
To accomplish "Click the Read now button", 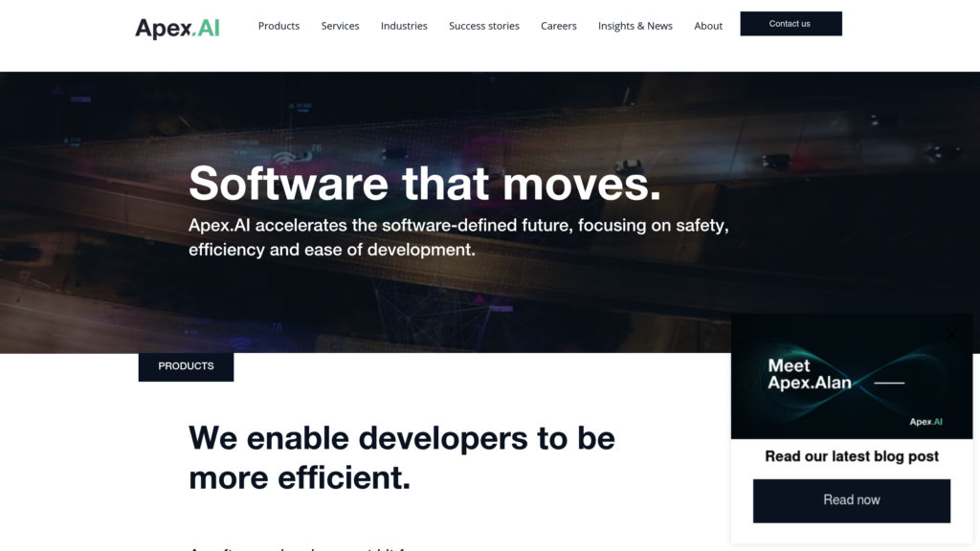I will pos(851,500).
